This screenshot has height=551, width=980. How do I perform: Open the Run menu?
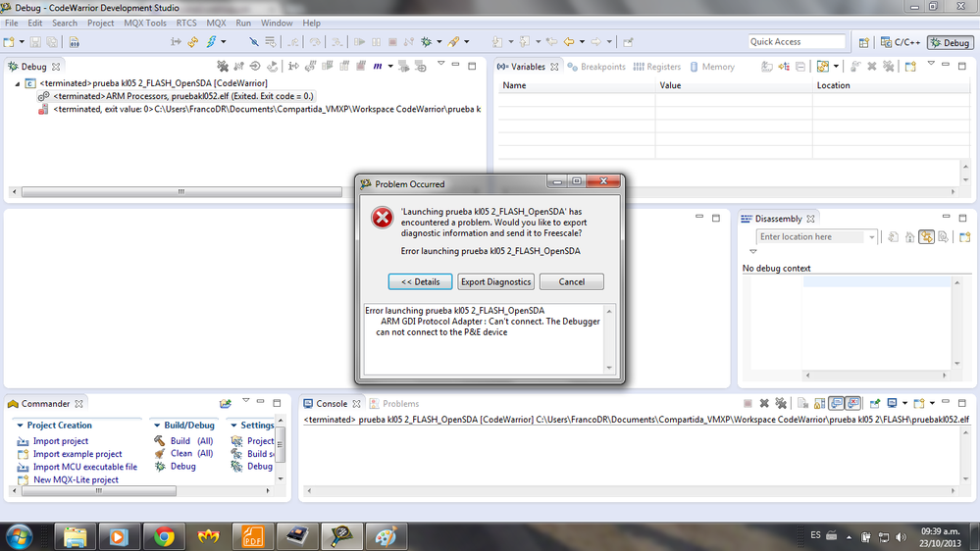tap(243, 23)
